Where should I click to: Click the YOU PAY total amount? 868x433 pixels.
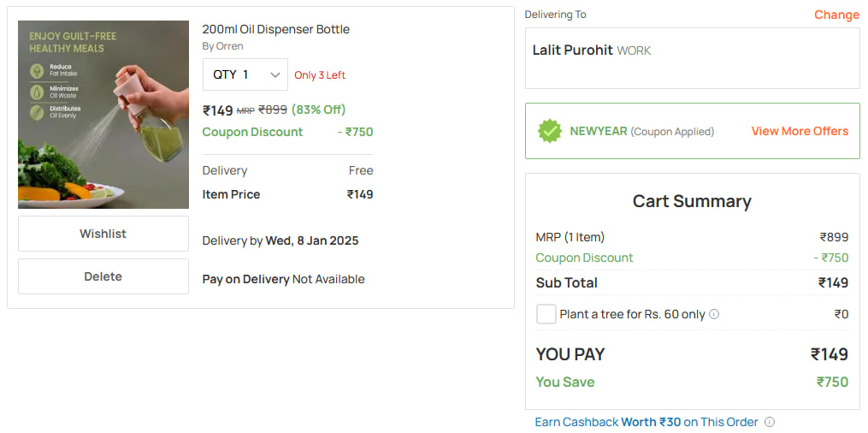pyautogui.click(x=830, y=354)
